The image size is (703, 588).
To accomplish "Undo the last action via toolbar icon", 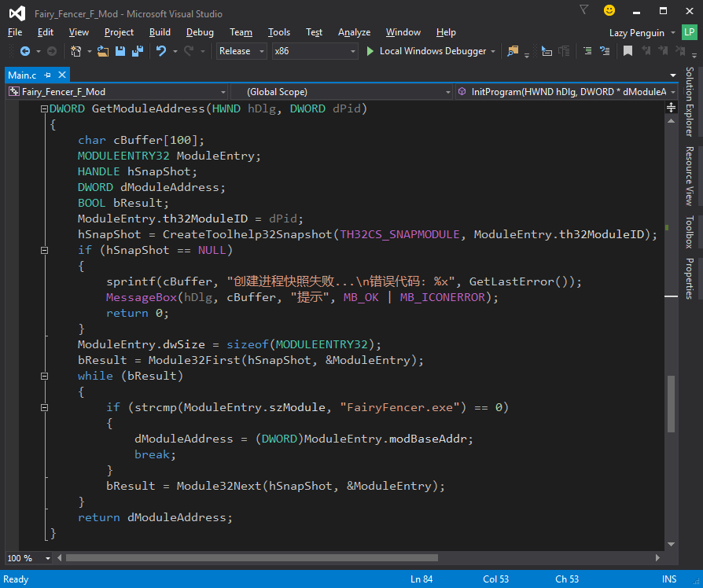I will click(161, 51).
